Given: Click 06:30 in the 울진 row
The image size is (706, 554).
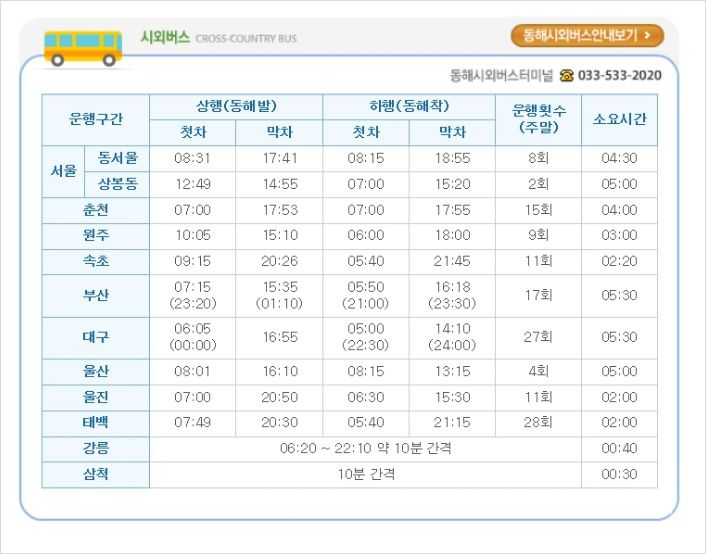Looking at the screenshot, I should coord(366,397).
